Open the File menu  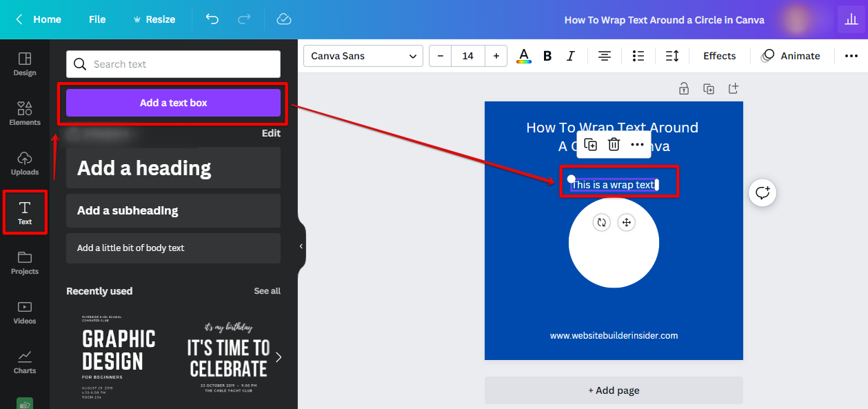(97, 19)
